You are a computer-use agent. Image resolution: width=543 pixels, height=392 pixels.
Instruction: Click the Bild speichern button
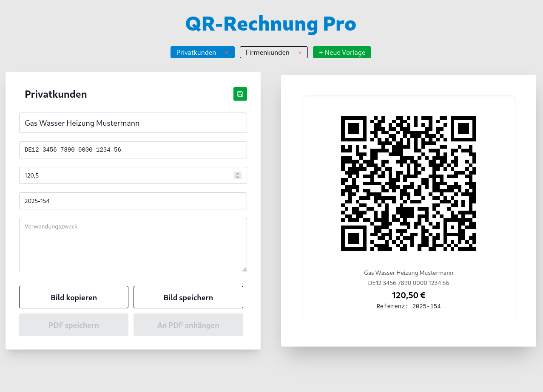coord(188,297)
